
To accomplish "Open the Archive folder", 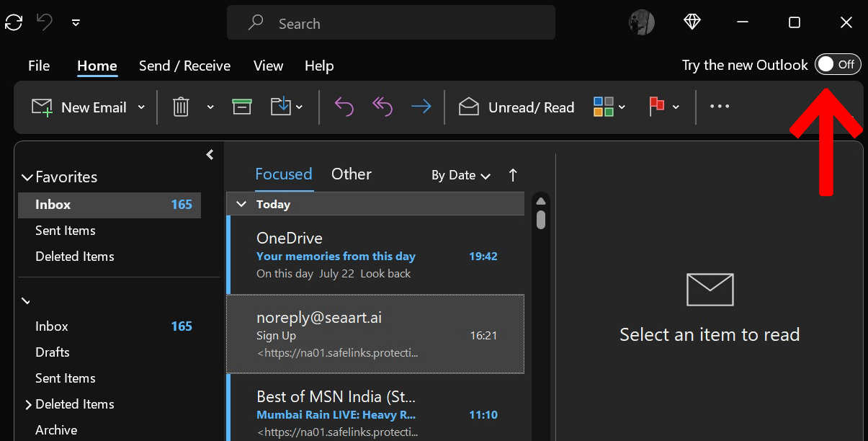I will [x=56, y=430].
